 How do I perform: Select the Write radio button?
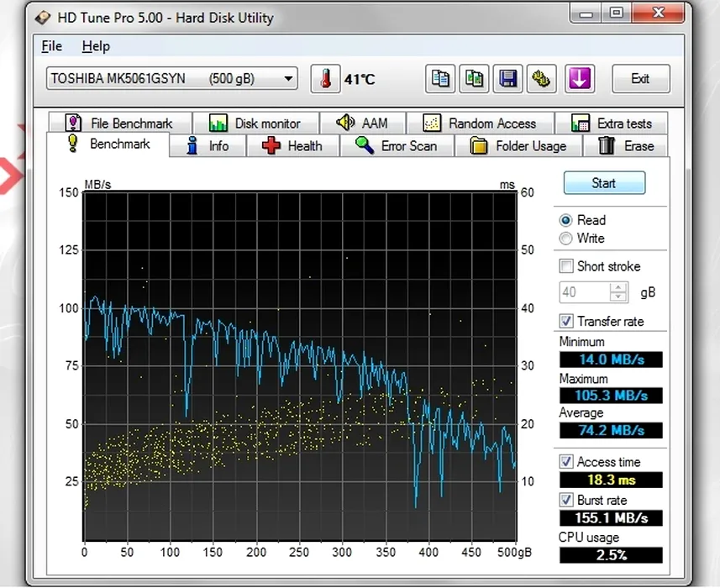[x=566, y=239]
